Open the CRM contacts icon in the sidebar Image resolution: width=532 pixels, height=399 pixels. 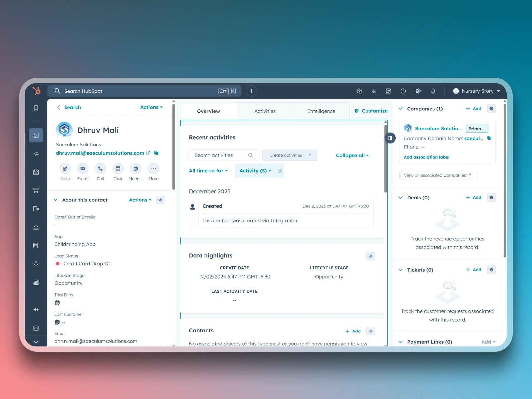[x=36, y=135]
